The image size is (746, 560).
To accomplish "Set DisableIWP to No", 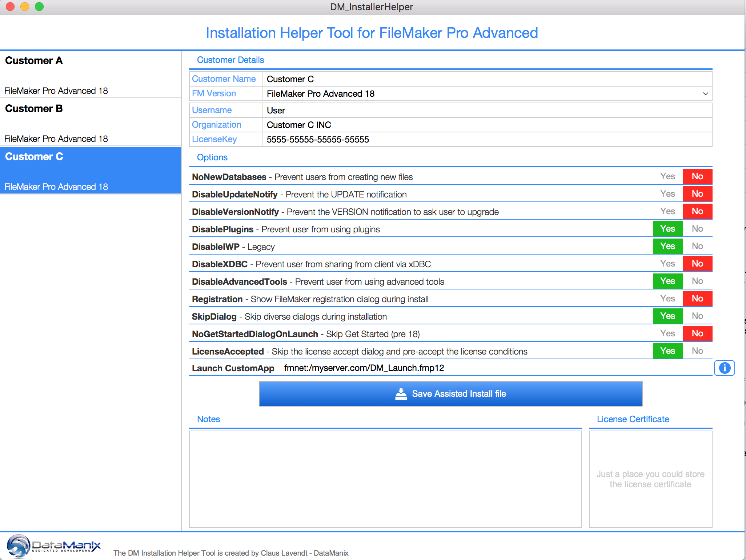I will click(x=697, y=246).
